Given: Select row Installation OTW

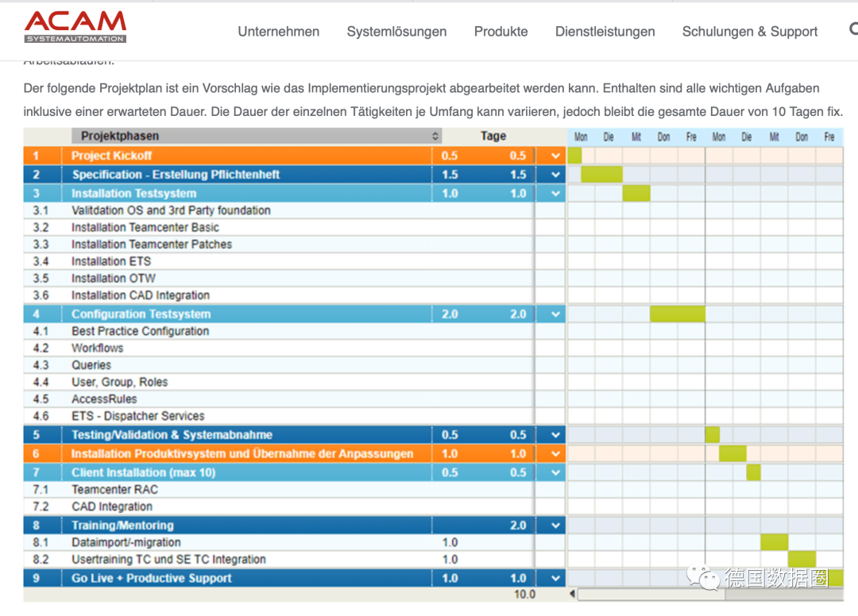Looking at the screenshot, I should click(295, 278).
